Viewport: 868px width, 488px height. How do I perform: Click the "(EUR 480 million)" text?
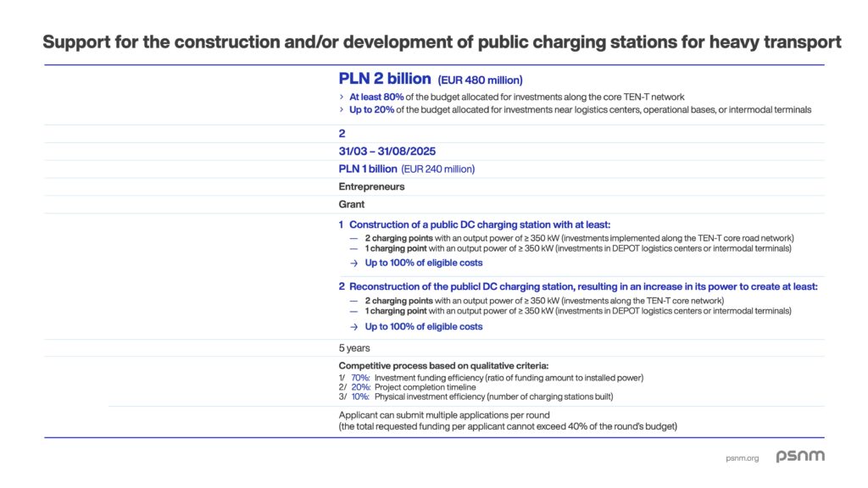click(x=480, y=80)
